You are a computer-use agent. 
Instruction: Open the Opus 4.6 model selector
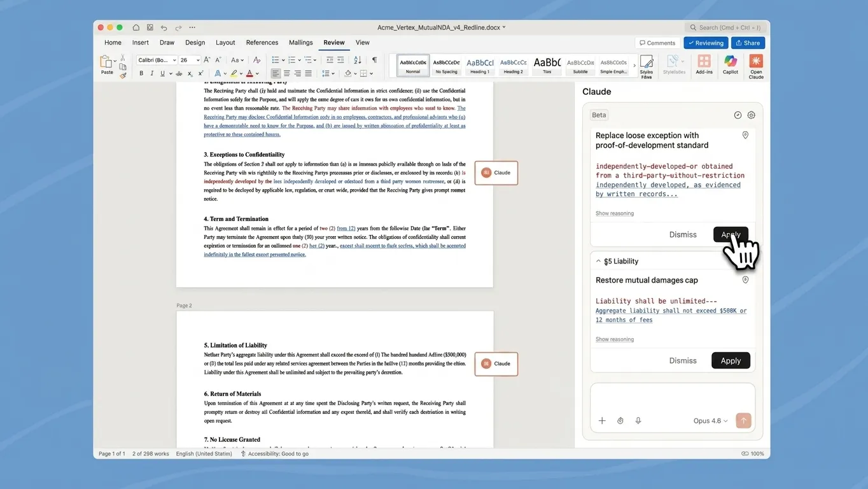[711, 421]
